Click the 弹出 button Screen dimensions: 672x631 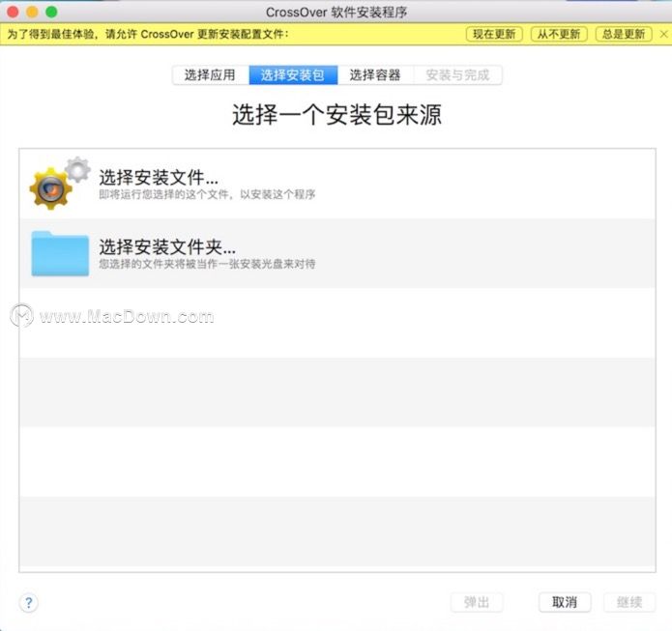[x=477, y=602]
